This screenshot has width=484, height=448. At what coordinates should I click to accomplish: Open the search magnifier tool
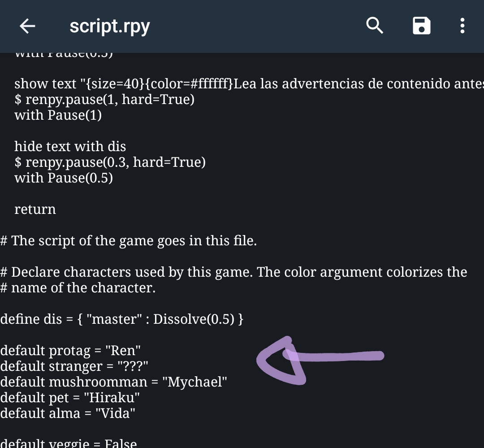375,26
